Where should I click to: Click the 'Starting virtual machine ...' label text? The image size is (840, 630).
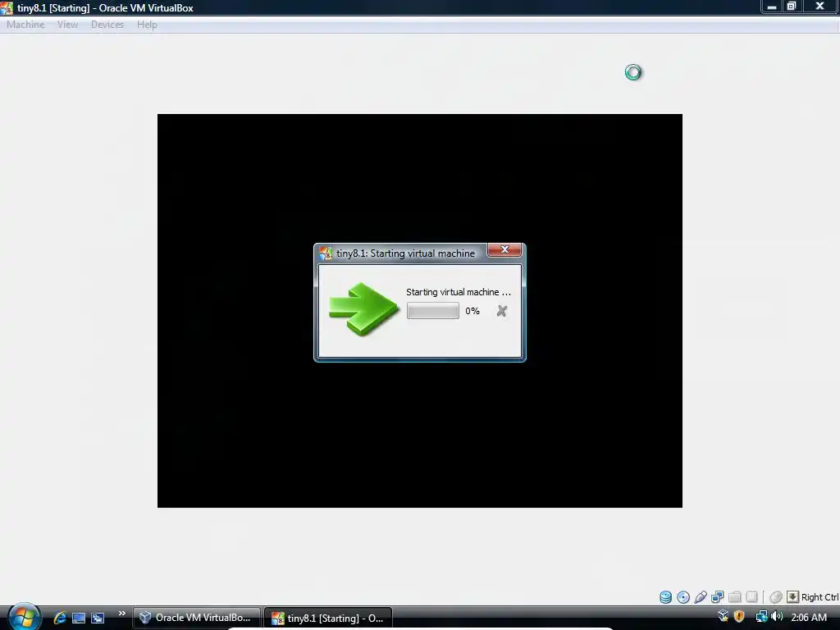tap(458, 292)
